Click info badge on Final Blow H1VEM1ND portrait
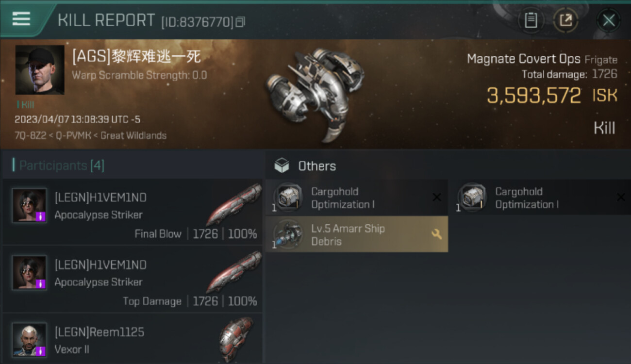The image size is (631, 364). (x=41, y=217)
